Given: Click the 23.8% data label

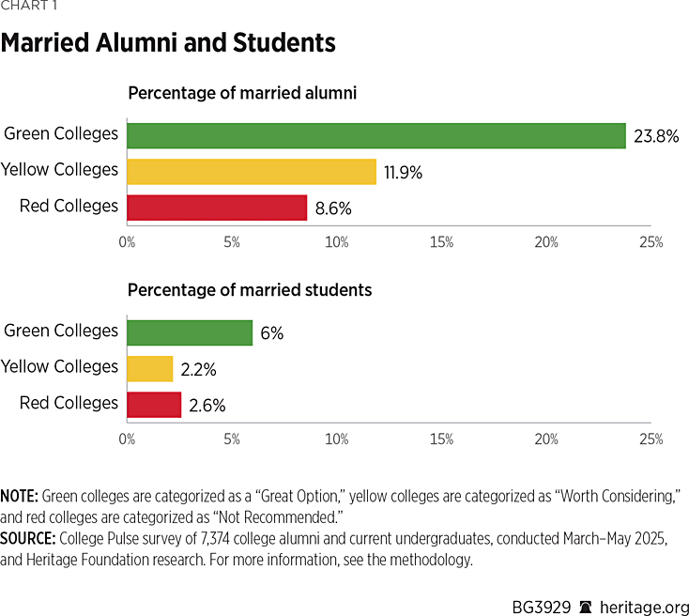Looking at the screenshot, I should [x=655, y=136].
